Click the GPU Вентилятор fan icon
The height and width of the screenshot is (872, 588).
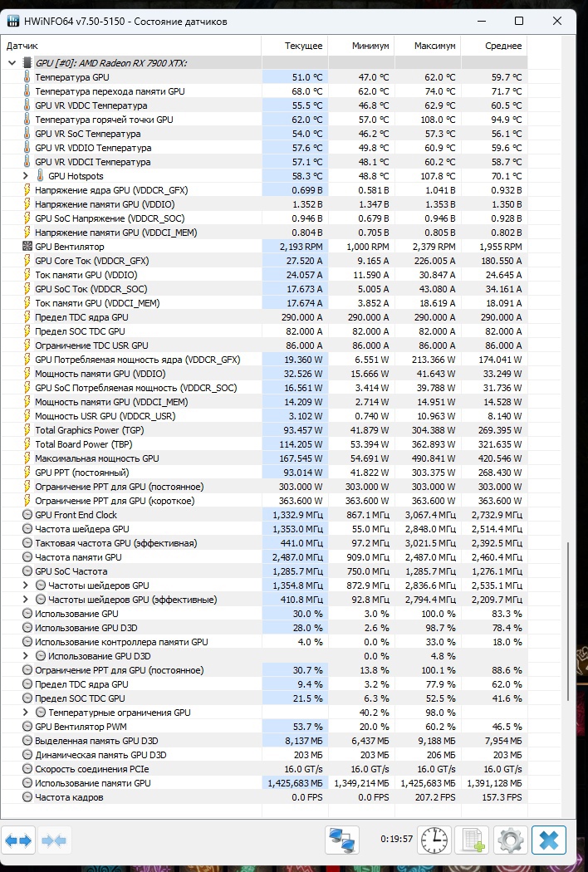[x=27, y=247]
